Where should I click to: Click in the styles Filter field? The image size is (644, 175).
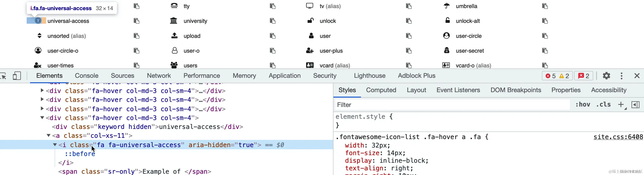pos(452,105)
